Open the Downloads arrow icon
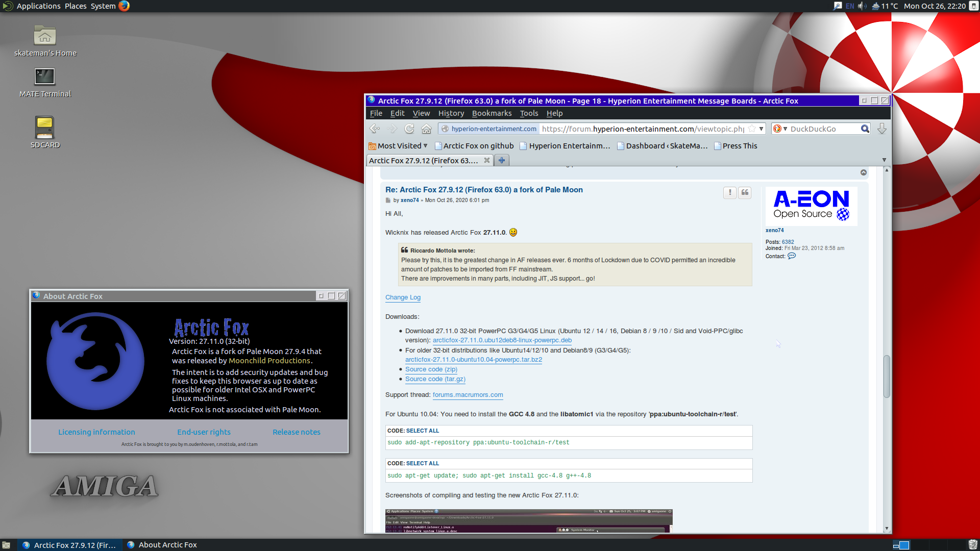980x551 pixels. 881,129
